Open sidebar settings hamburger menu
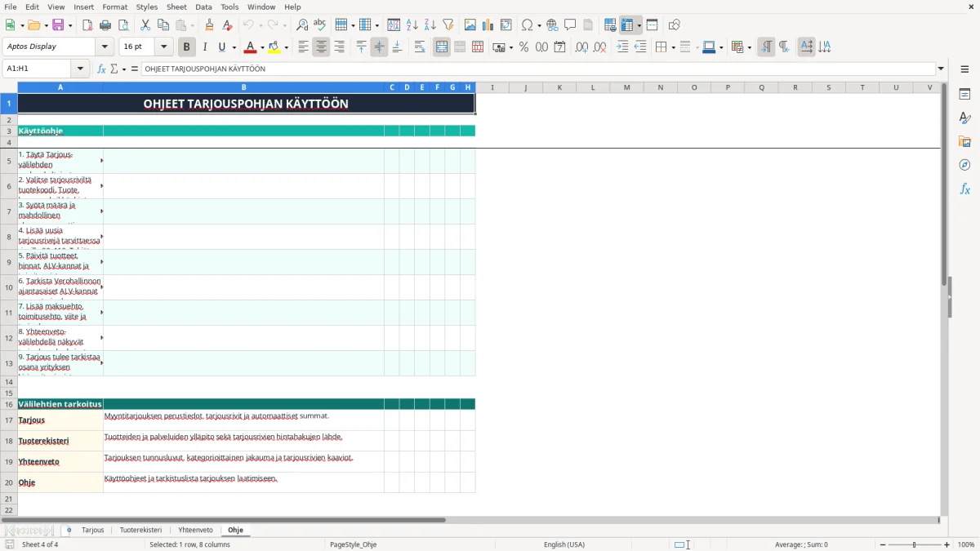This screenshot has width=980, height=551. 964,69
